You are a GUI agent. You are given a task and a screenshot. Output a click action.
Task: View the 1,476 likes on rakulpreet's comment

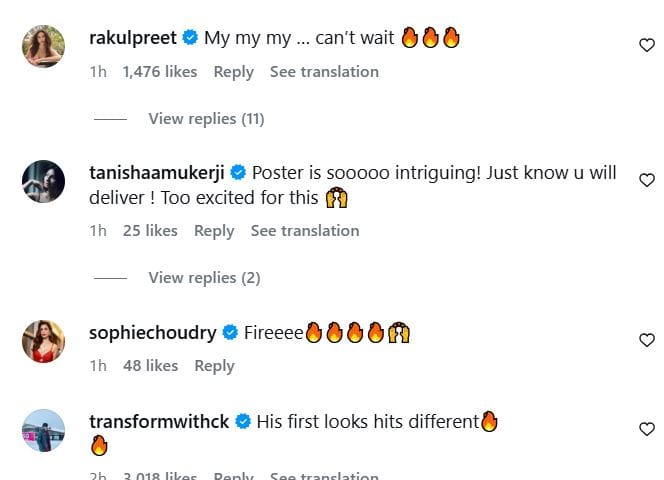[160, 72]
